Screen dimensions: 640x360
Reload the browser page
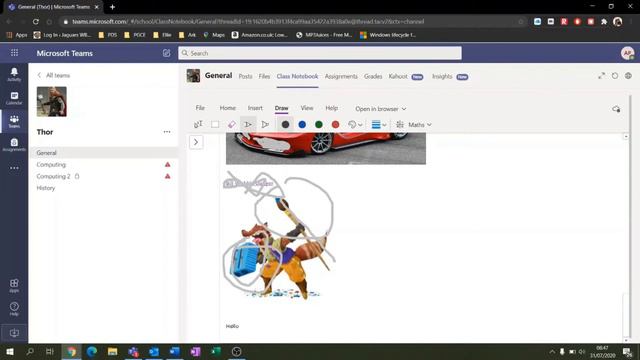point(36,22)
